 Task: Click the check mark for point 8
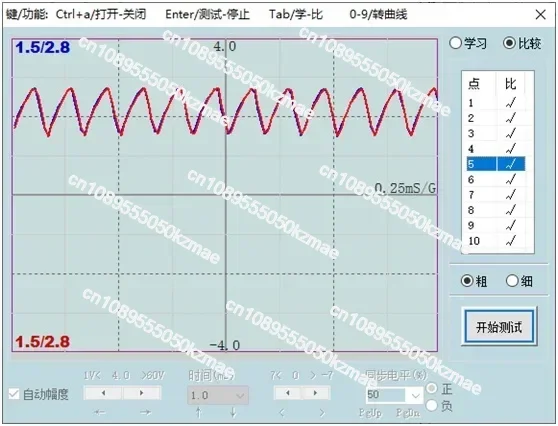[511, 210]
